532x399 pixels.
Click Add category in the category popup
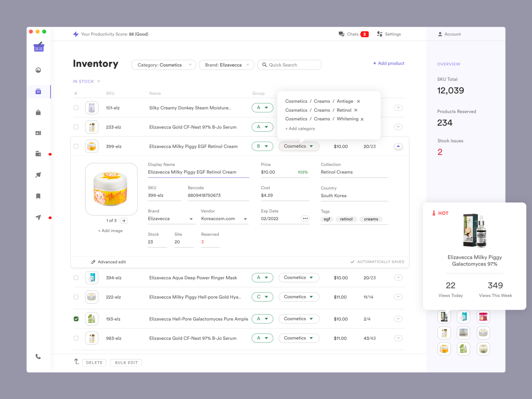pyautogui.click(x=300, y=128)
